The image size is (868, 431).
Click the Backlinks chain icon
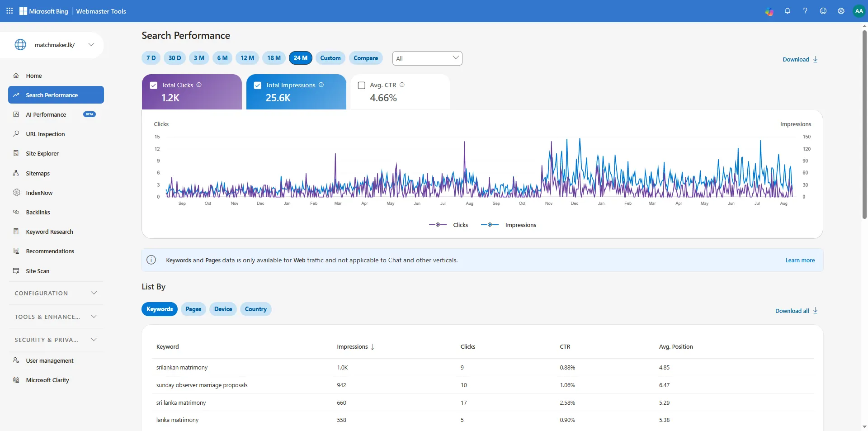click(16, 212)
